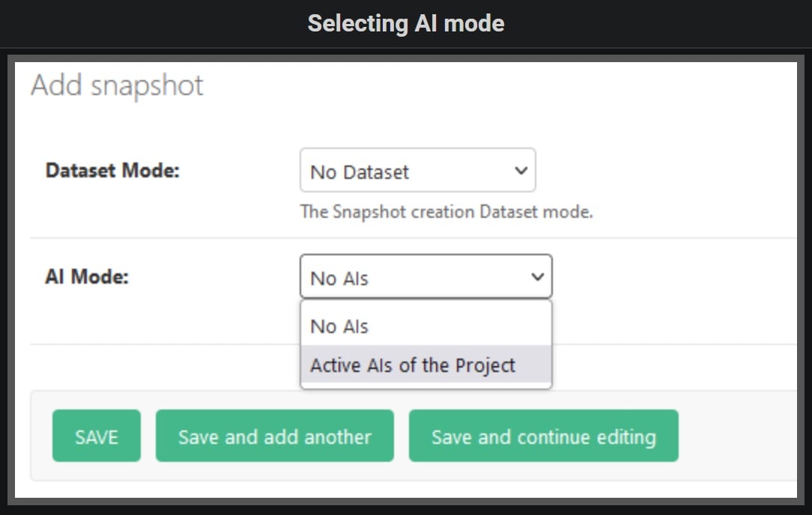This screenshot has height=515, width=812.
Task: Collapse the AI Mode dropdown showing No AIs
Action: [425, 276]
